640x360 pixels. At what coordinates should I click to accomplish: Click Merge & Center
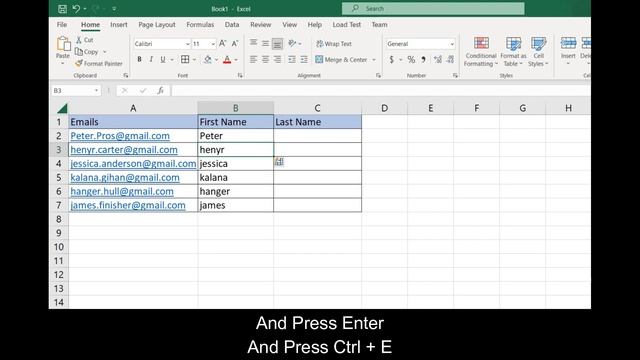pyautogui.click(x=342, y=60)
